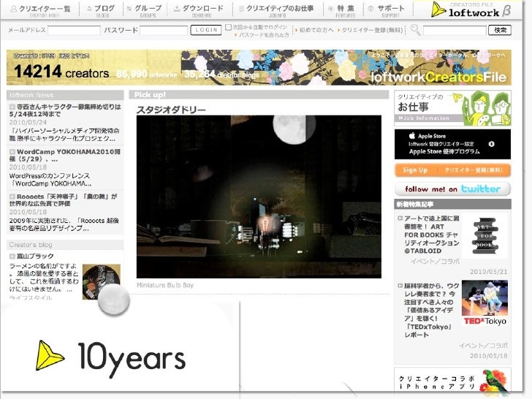Image resolution: width=532 pixels, height=399 pixels.
Task: Open TEDxTokyo レポート article link
Action: (432, 311)
